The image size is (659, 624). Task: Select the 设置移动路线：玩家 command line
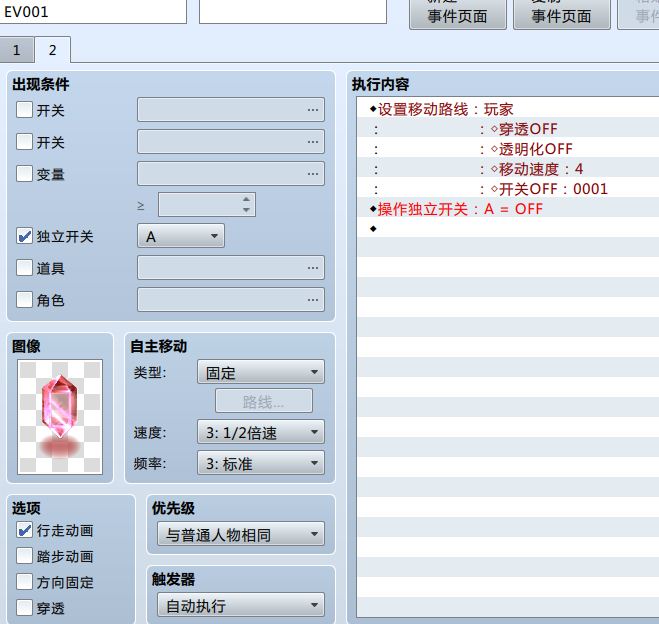508,109
